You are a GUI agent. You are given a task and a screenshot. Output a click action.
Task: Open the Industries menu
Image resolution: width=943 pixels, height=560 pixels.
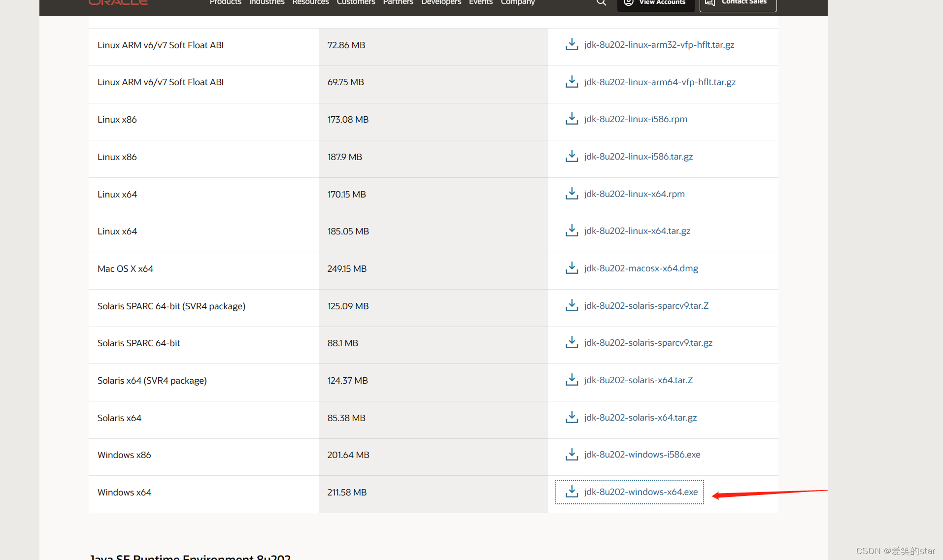click(267, 2)
